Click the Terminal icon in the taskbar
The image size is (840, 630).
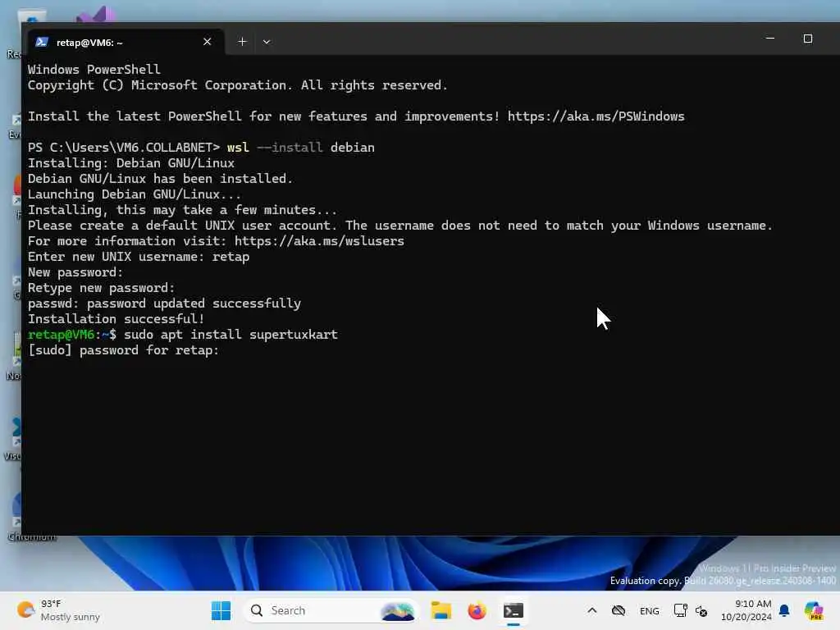click(x=514, y=610)
